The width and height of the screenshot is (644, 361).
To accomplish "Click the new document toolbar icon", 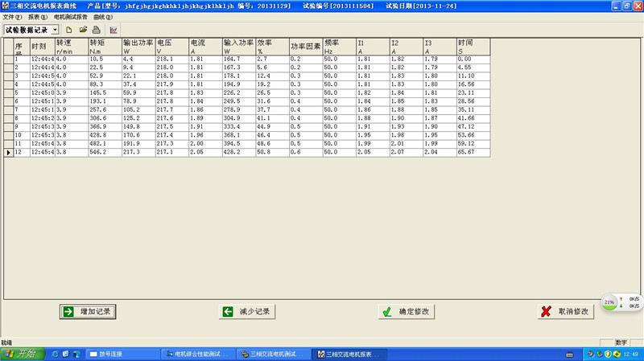I will click(69, 30).
